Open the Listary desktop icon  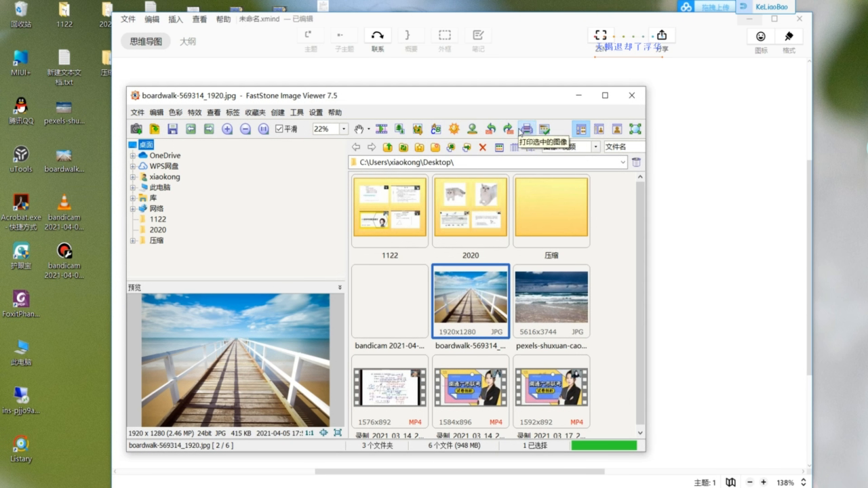coord(21,449)
